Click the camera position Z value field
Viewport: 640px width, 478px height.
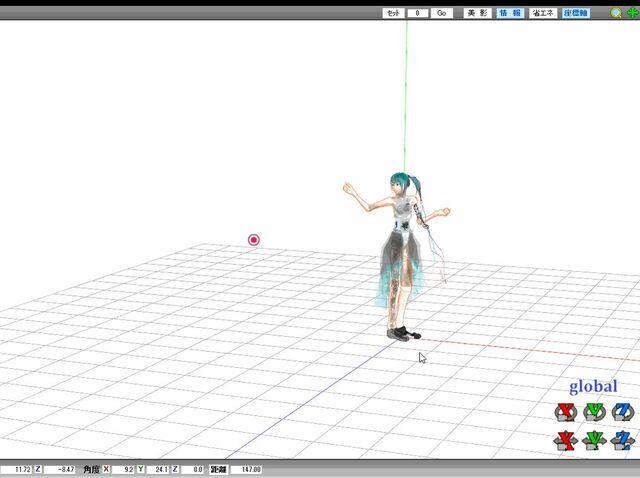tap(60, 469)
